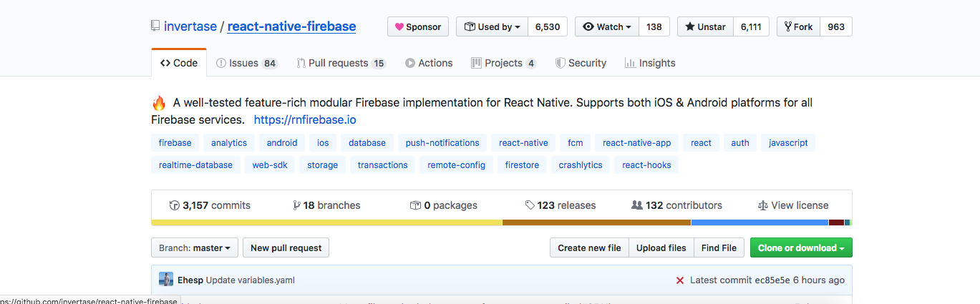Click the pink heart Sponsor button
This screenshot has width=980, height=304.
(x=418, y=26)
